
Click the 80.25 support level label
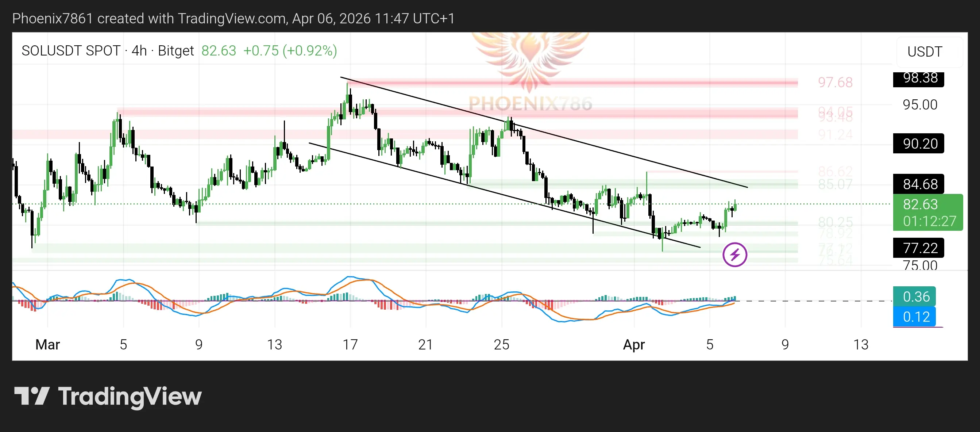point(835,222)
